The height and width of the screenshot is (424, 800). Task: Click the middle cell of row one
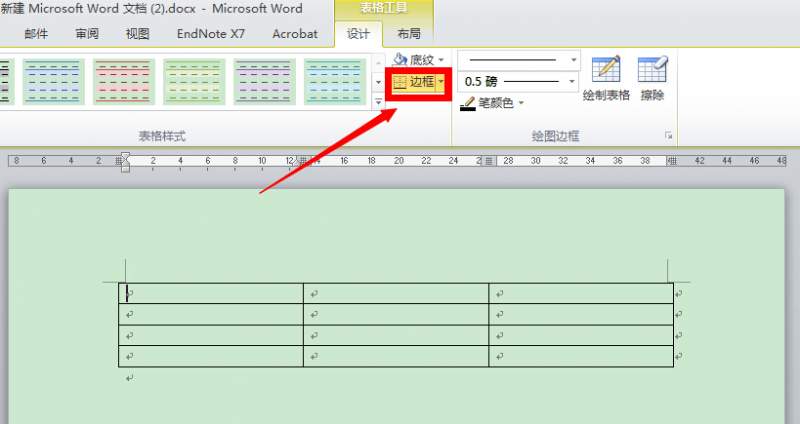pos(396,293)
